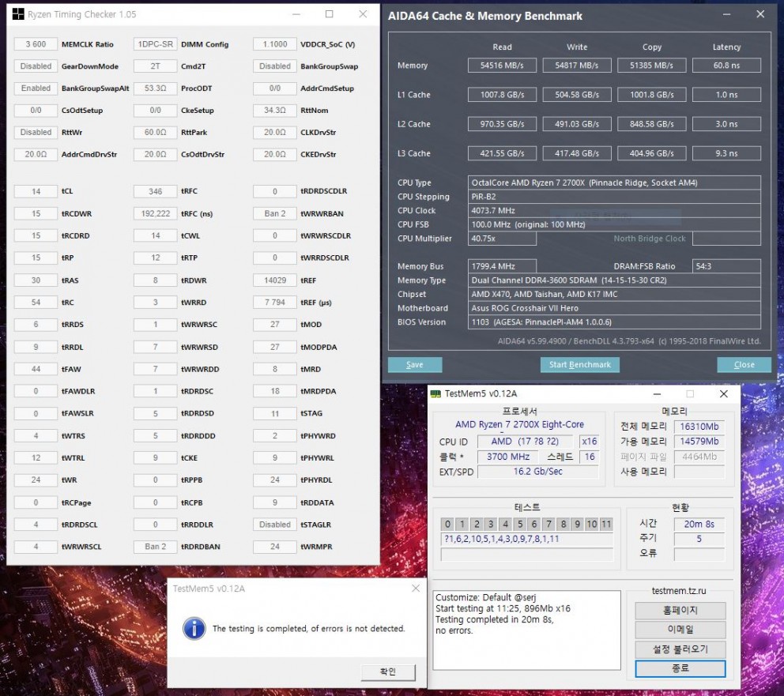This screenshot has width=784, height=696.
Task: Click the Cmd2T value showing 2T
Action: 155,66
